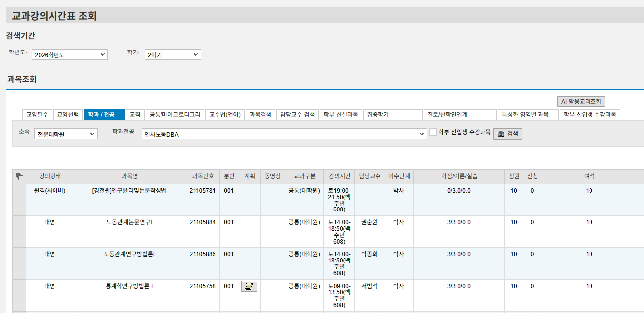
Task: Click course number 21105781
Action: coord(203,191)
